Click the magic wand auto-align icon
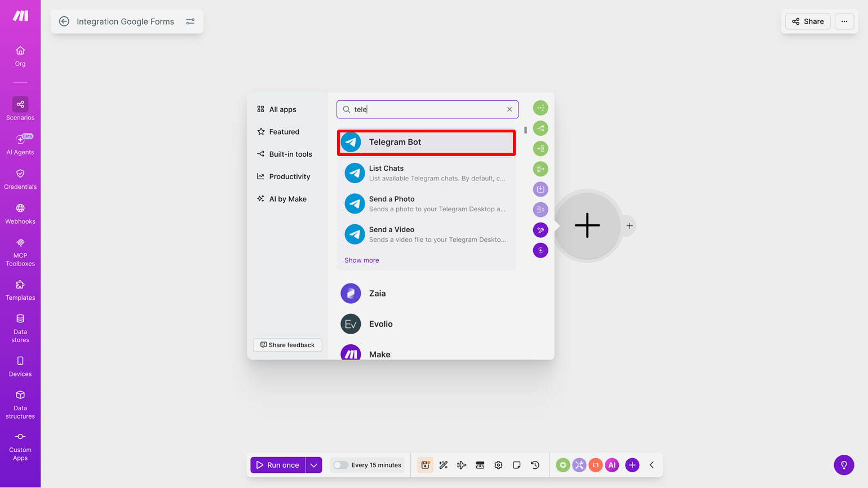Viewport: 868px width, 488px height. 444,465
